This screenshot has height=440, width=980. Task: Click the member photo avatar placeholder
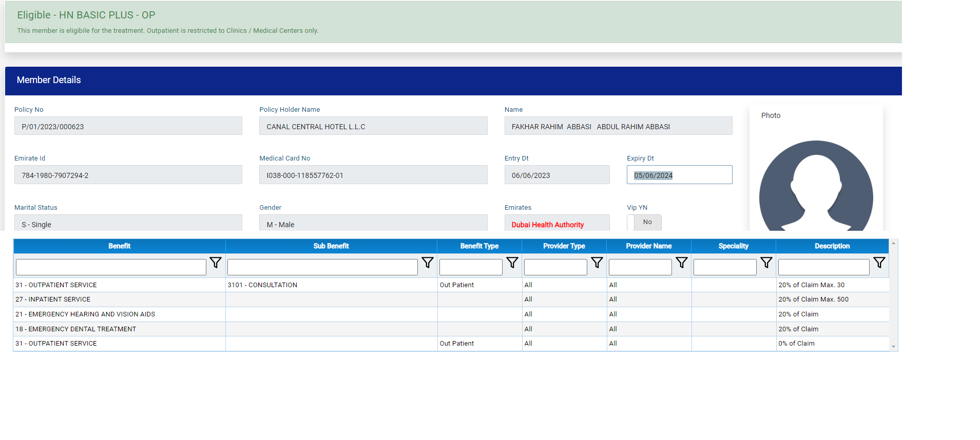(x=816, y=188)
